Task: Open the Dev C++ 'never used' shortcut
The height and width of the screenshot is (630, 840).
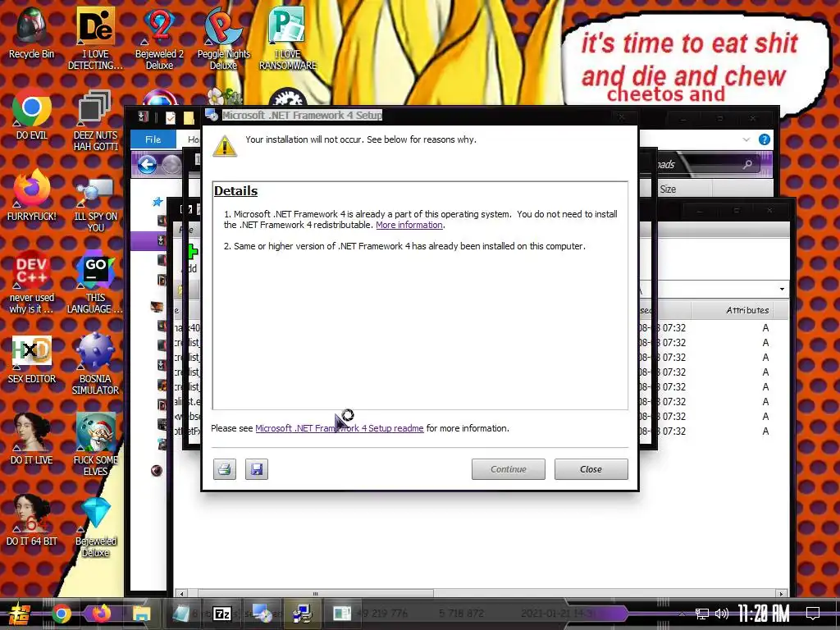Action: click(31, 282)
